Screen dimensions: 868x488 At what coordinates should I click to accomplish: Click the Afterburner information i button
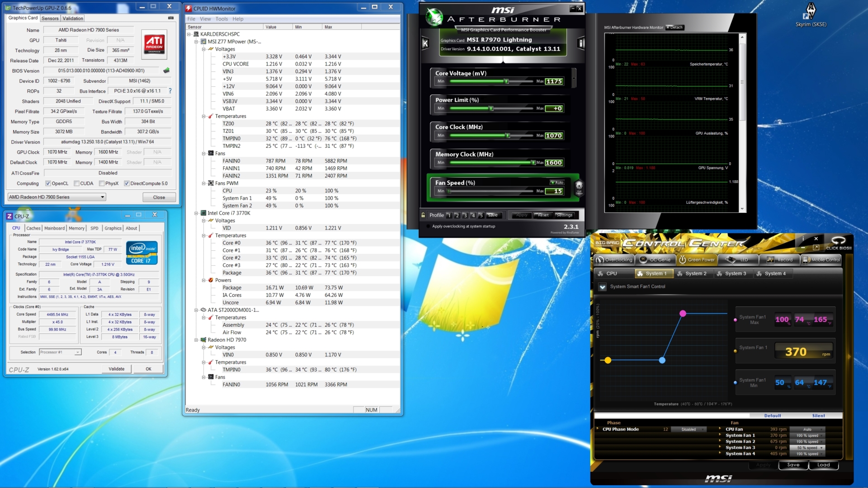pos(581,43)
